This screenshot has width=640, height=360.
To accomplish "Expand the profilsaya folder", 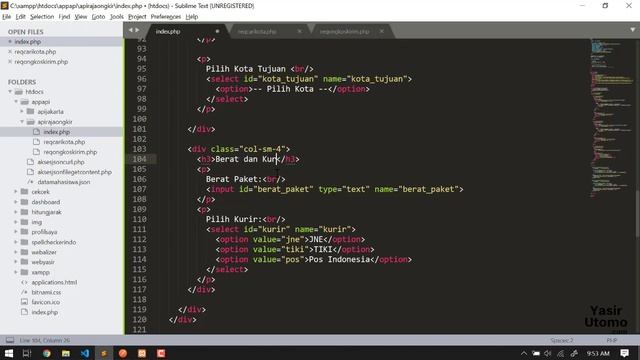I will pyautogui.click(x=16, y=232).
